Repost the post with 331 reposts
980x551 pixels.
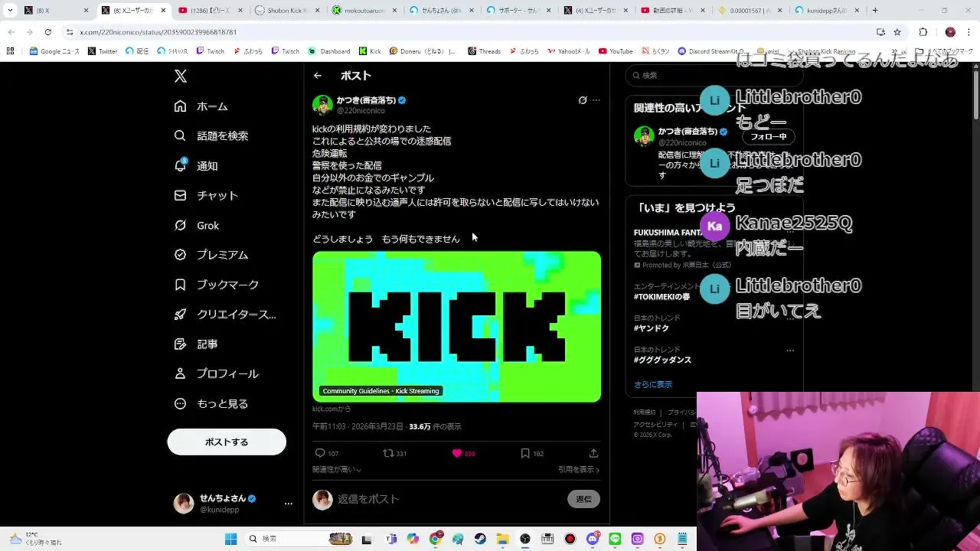click(x=394, y=453)
